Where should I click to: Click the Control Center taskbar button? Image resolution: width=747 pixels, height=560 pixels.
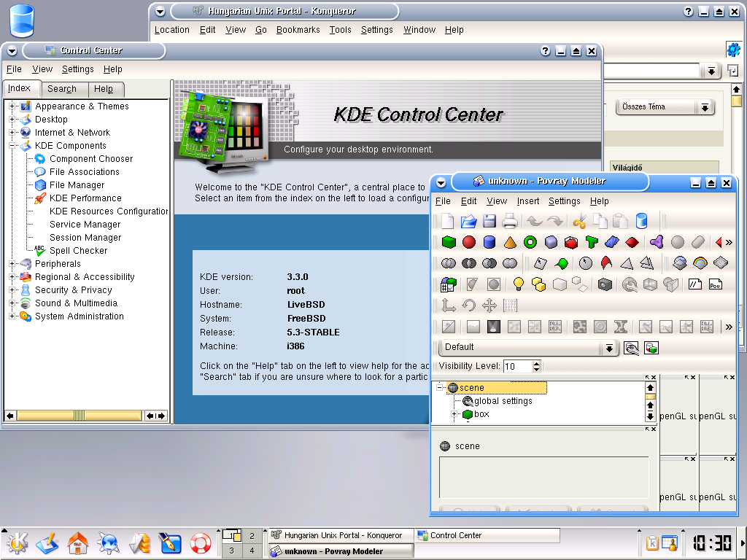487,535
